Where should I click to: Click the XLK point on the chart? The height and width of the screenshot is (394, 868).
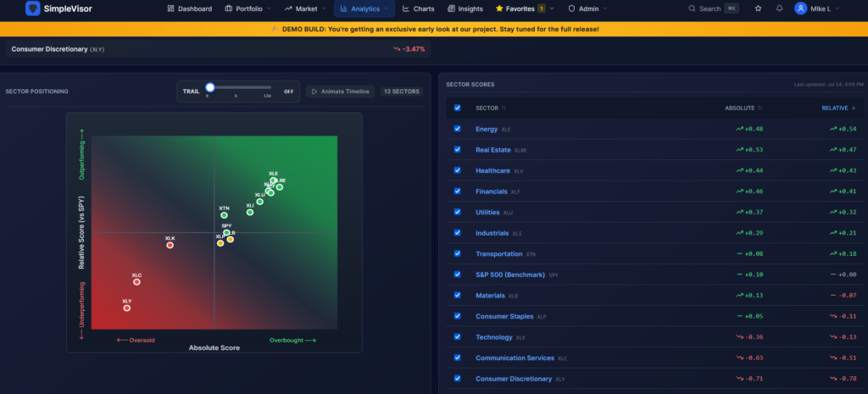point(170,245)
